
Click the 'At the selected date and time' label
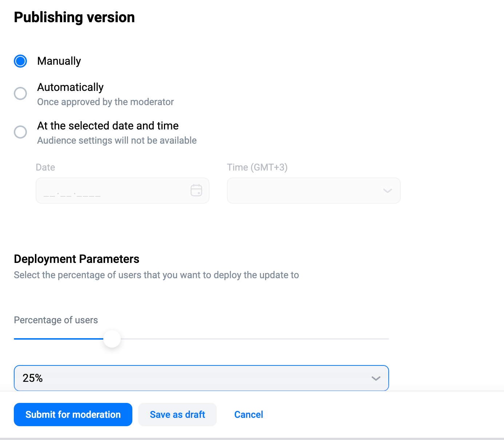(108, 126)
